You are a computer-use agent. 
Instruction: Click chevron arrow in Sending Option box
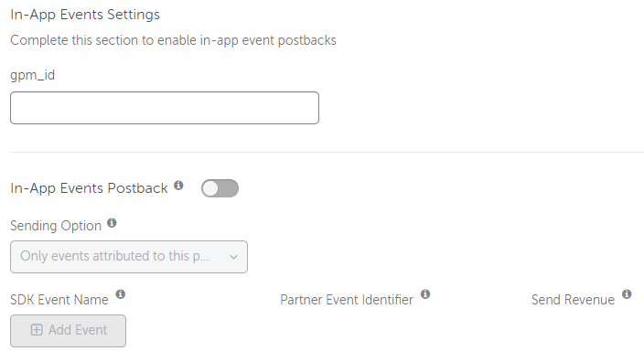233,258
